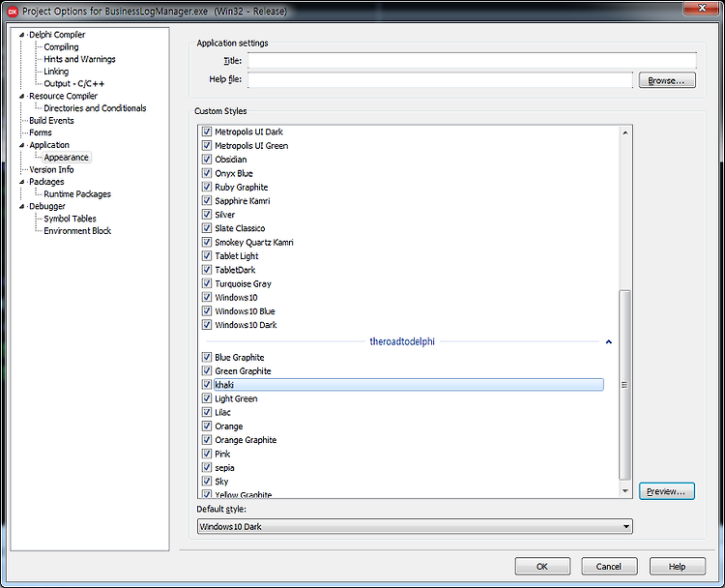Close the Project Options dialog
This screenshot has height=588, width=725.
click(x=702, y=8)
